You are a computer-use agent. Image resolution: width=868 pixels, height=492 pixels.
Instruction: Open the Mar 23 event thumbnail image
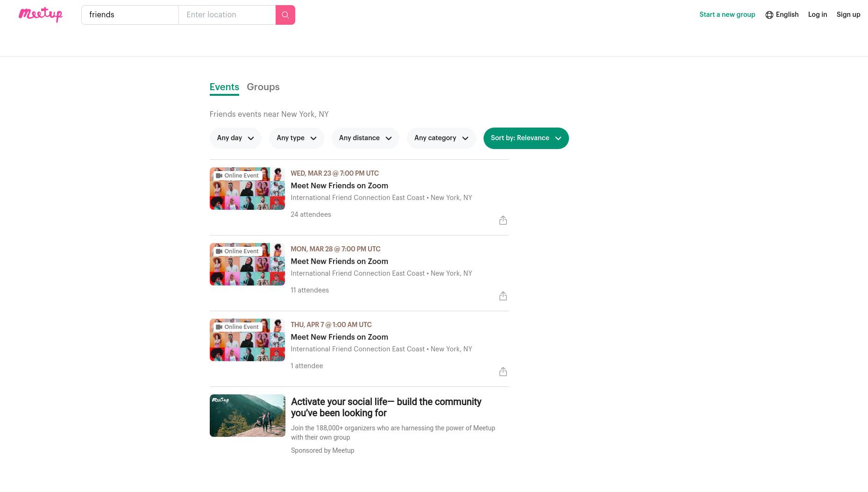point(247,189)
